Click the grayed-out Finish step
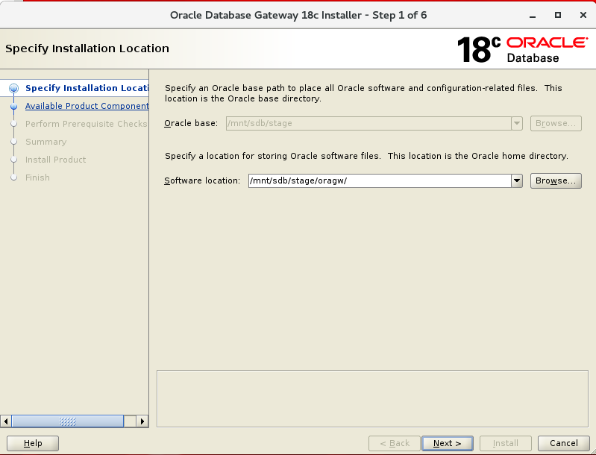Viewport: 596px width, 455px height. click(x=37, y=178)
